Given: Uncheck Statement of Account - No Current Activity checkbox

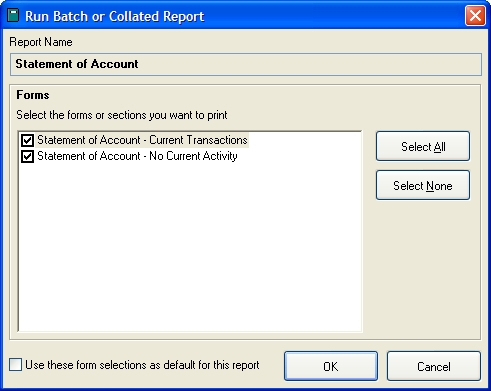Looking at the screenshot, I should 27,156.
